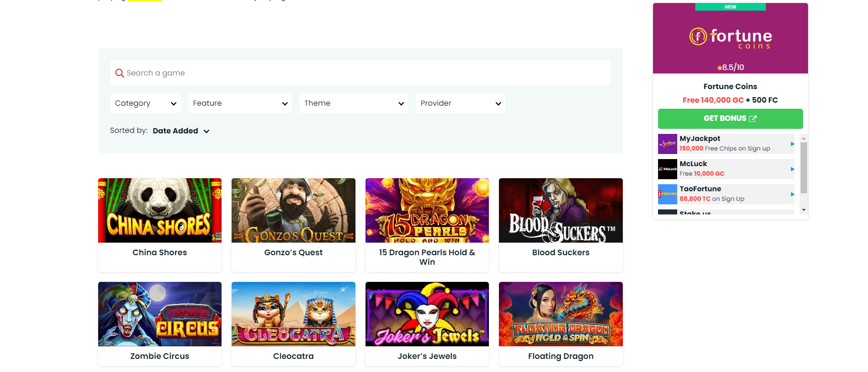Click the McLuck casino logo icon
The height and width of the screenshot is (372, 868).
(x=667, y=169)
